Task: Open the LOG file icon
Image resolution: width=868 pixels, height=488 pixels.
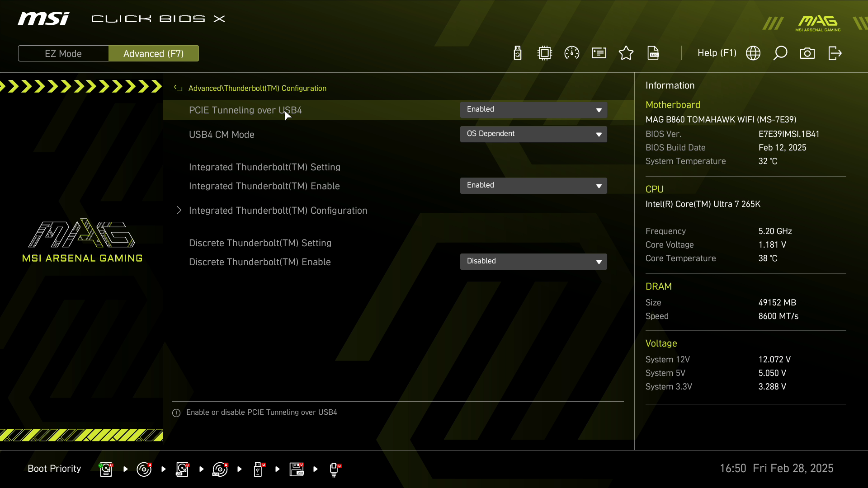Action: tap(653, 53)
